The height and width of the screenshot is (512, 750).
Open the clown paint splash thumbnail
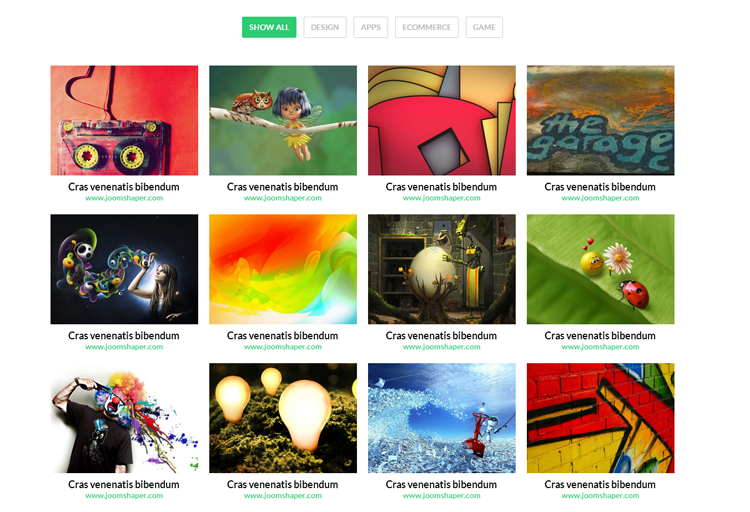click(x=124, y=418)
